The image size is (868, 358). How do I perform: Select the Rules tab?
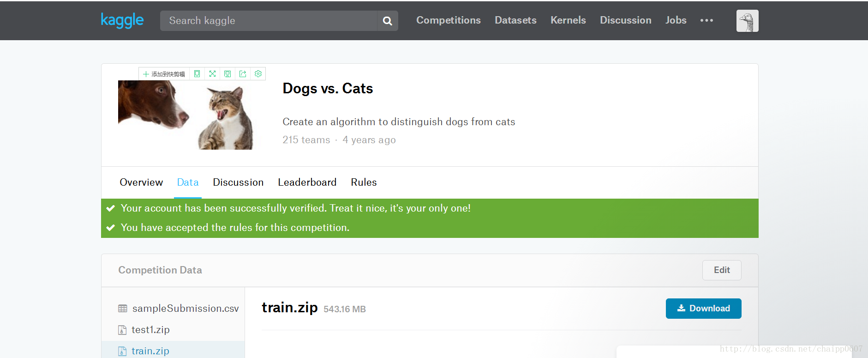click(364, 182)
